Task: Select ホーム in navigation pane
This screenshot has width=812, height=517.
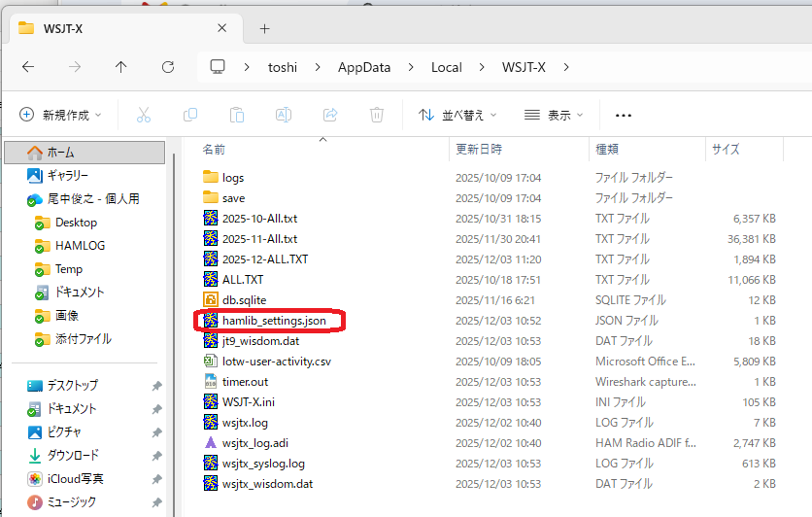Action: [x=85, y=153]
